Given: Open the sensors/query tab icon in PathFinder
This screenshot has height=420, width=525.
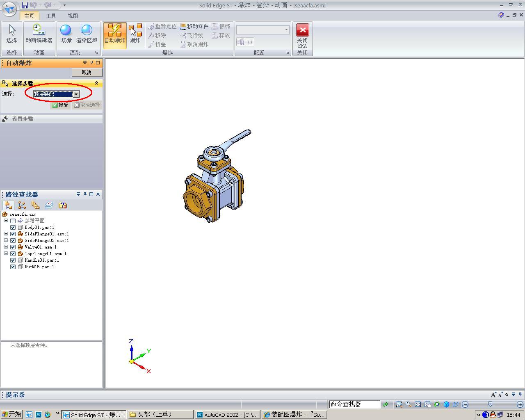Looking at the screenshot, I should pos(62,205).
